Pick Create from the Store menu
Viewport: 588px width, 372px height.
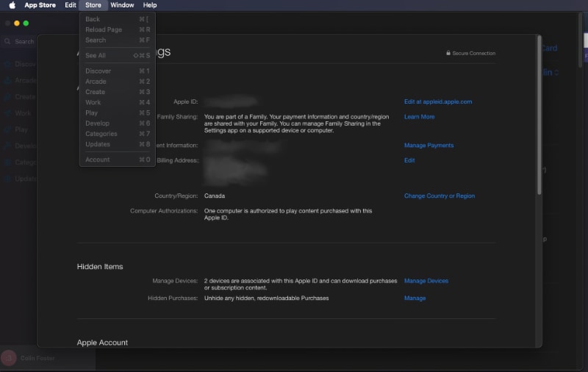[x=118, y=92]
